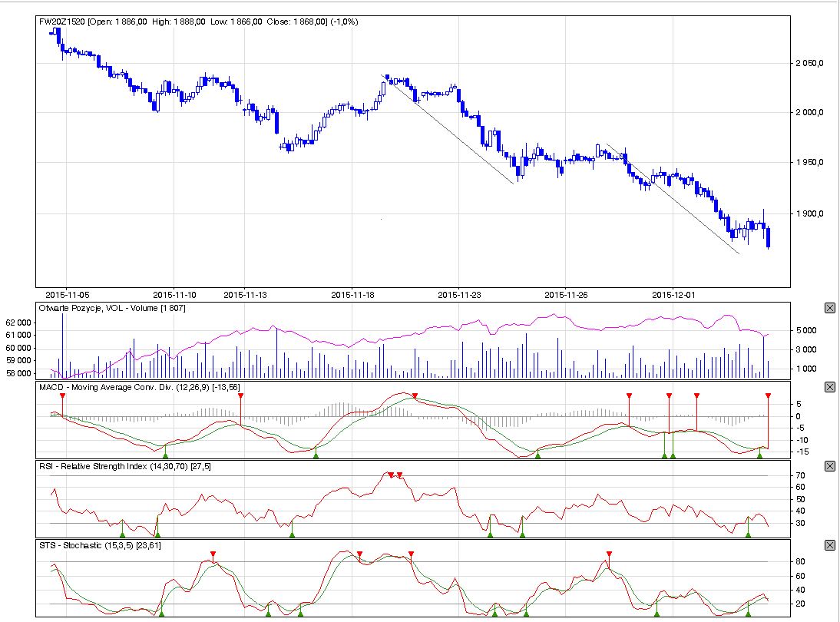Viewport: 840px width, 622px height.
Task: Close the MACD indicator panel
Action: pyautogui.click(x=829, y=387)
